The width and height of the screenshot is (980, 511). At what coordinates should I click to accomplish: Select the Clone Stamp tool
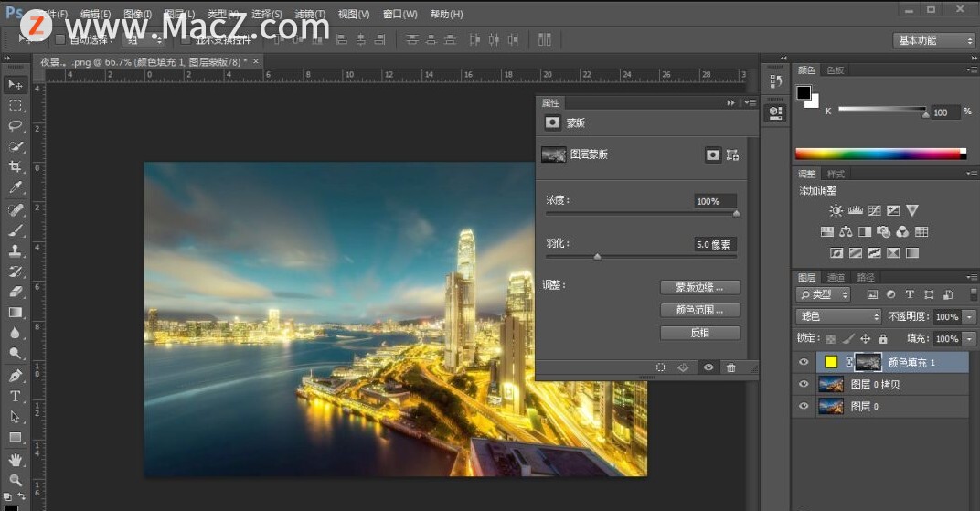click(15, 251)
